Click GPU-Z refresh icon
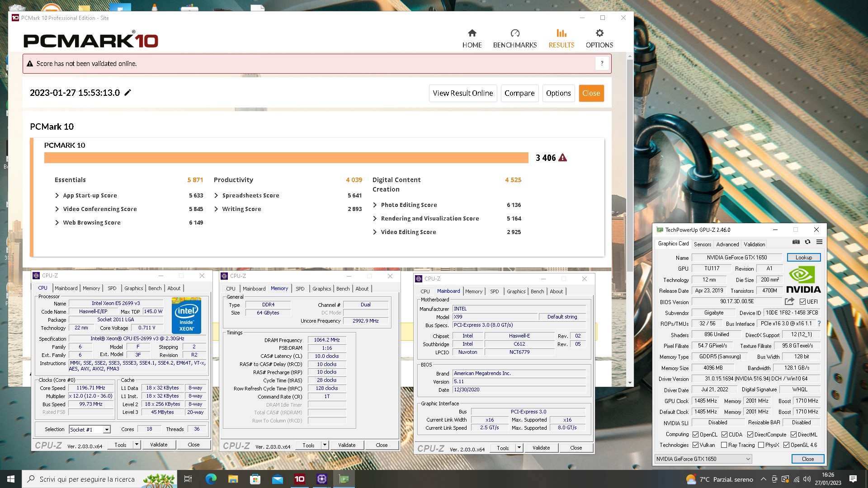The height and width of the screenshot is (488, 868). click(808, 242)
